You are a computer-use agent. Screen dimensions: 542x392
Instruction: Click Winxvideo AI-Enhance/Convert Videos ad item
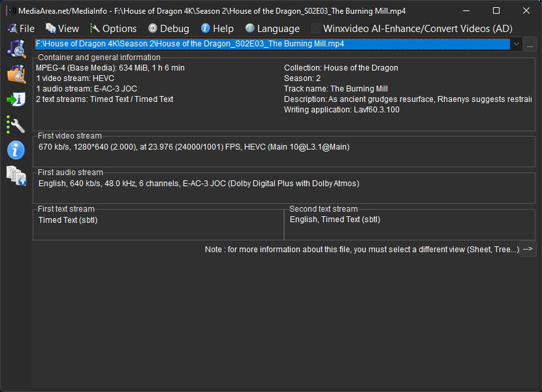click(x=411, y=28)
